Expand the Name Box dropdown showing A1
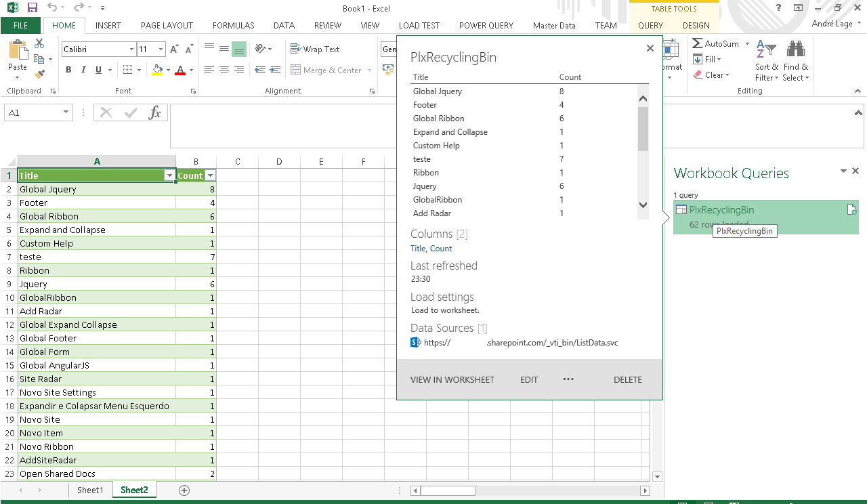Screen dimensions: 867x504 (x=66, y=112)
